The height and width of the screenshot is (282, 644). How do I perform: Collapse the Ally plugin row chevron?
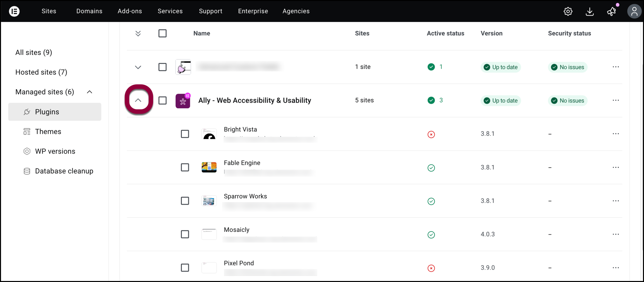pyautogui.click(x=138, y=100)
